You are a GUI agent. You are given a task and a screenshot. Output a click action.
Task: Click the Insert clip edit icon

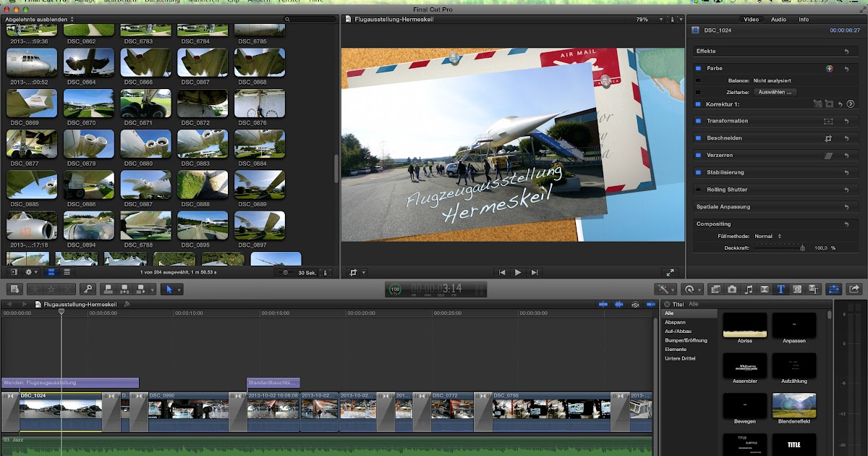pyautogui.click(x=125, y=289)
